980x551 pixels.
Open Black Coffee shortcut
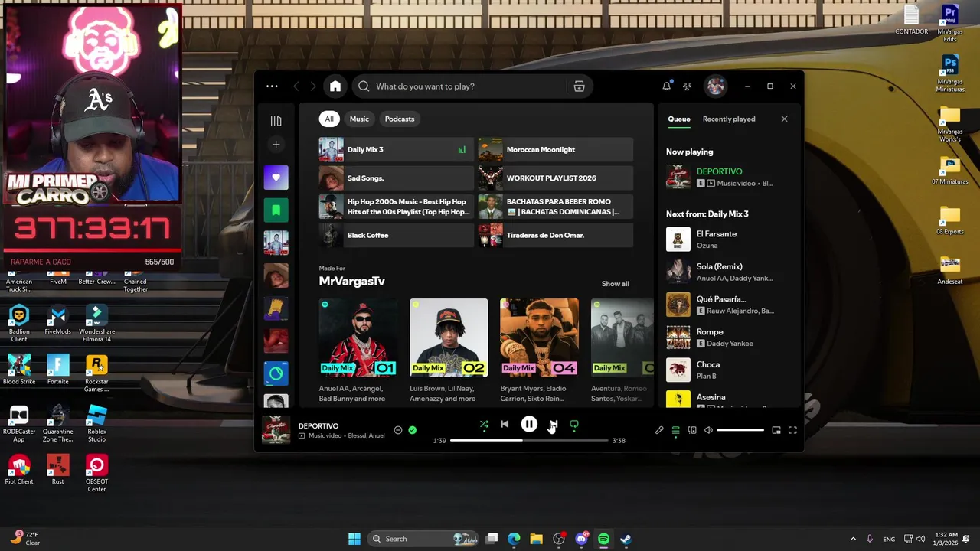tap(397, 235)
